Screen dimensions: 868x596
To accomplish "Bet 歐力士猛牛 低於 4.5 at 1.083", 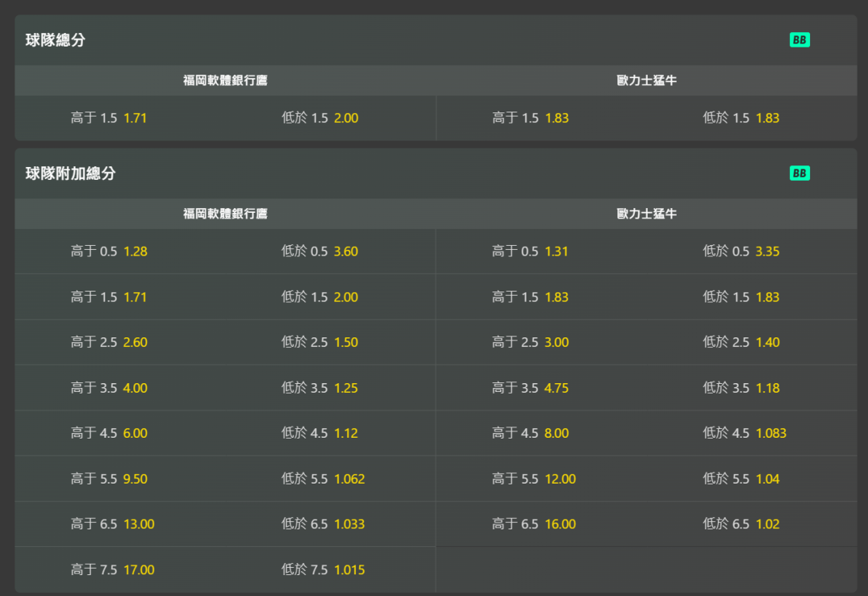I will point(744,433).
